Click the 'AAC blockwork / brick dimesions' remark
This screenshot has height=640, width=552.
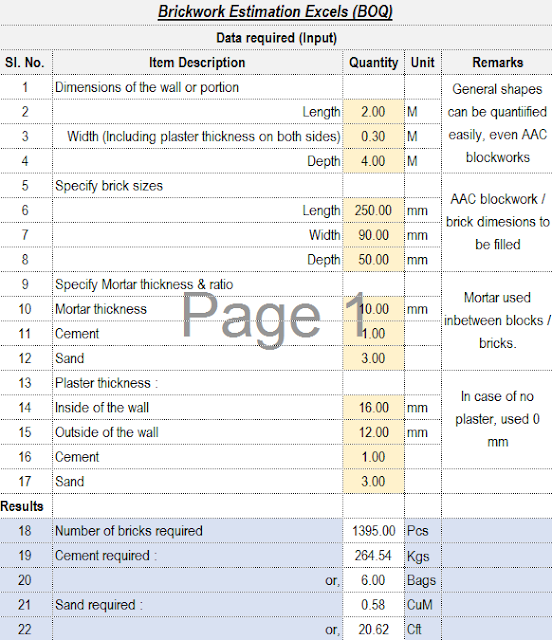point(498,222)
